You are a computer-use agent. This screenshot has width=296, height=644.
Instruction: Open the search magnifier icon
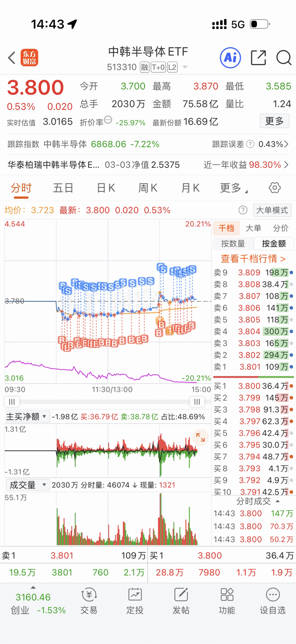click(x=284, y=58)
